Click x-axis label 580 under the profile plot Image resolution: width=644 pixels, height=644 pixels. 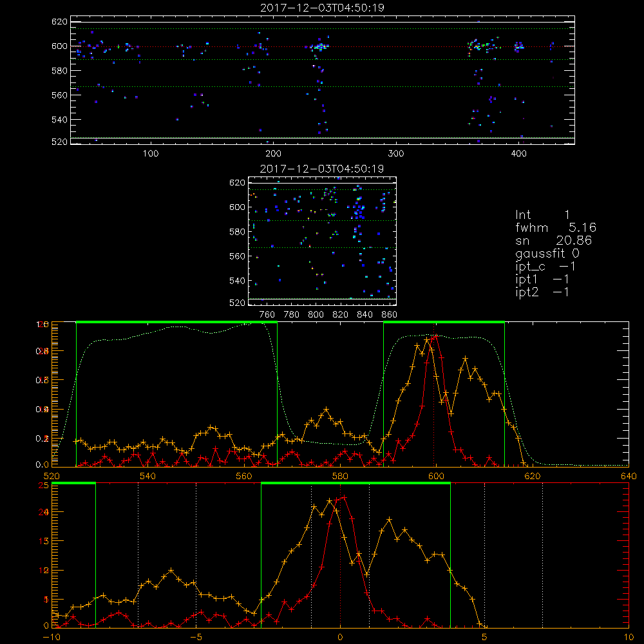340,476
